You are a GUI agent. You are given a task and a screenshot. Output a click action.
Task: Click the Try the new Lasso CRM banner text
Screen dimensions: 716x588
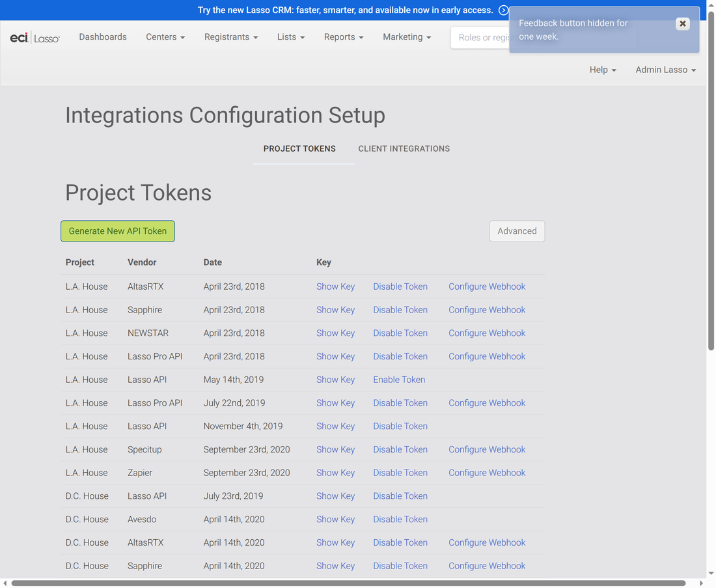pyautogui.click(x=345, y=10)
